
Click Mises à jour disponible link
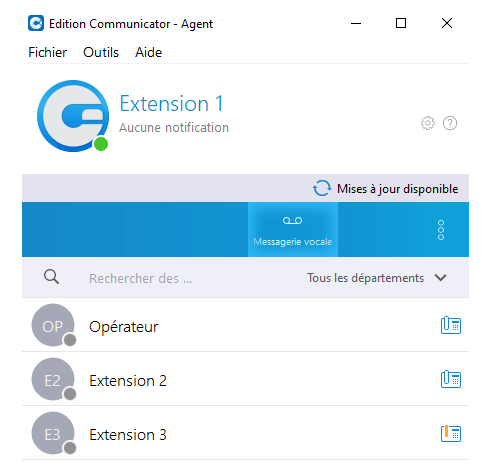coord(397,189)
